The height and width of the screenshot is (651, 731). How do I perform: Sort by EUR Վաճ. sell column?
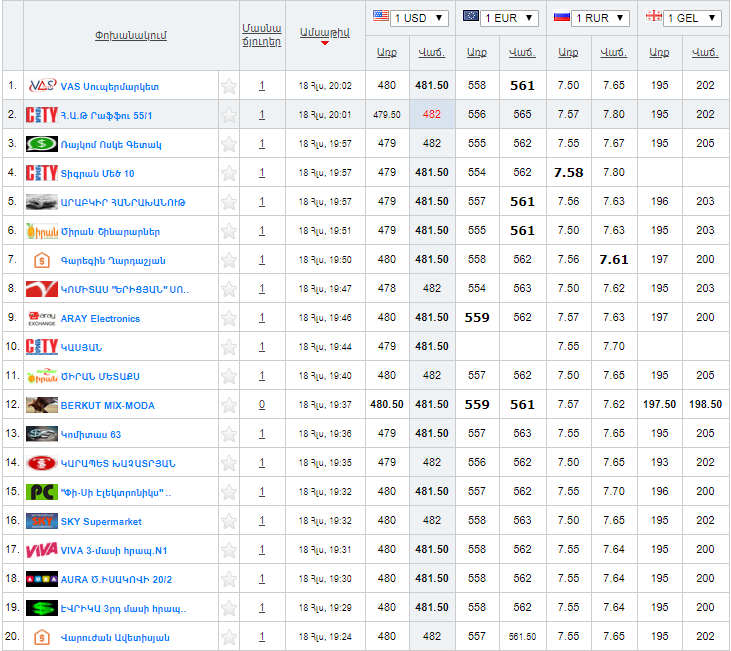click(x=522, y=53)
